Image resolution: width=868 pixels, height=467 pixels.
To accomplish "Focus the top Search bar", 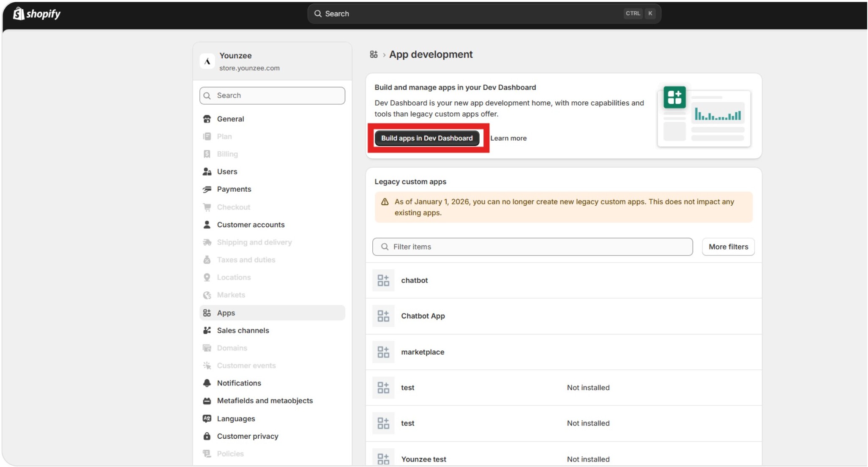I will pyautogui.click(x=484, y=14).
